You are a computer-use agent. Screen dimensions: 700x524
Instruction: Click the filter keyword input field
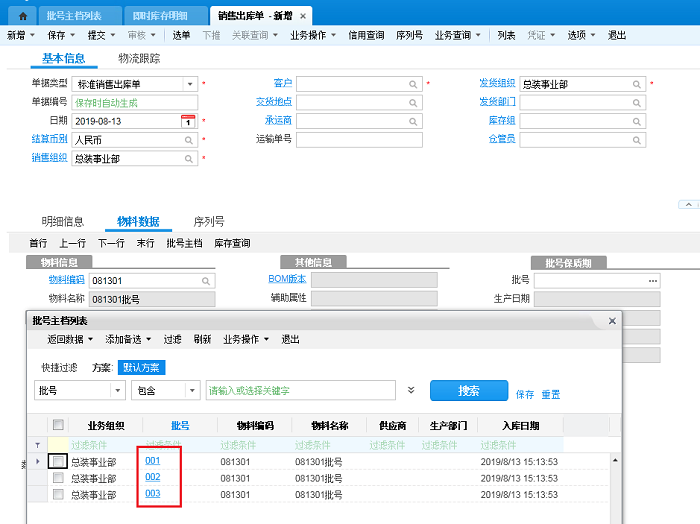coord(300,390)
